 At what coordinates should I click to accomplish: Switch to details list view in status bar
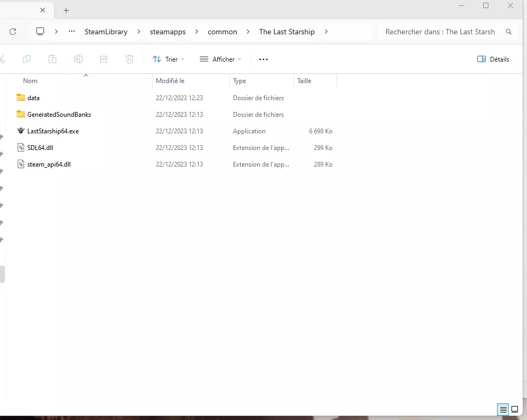point(503,410)
